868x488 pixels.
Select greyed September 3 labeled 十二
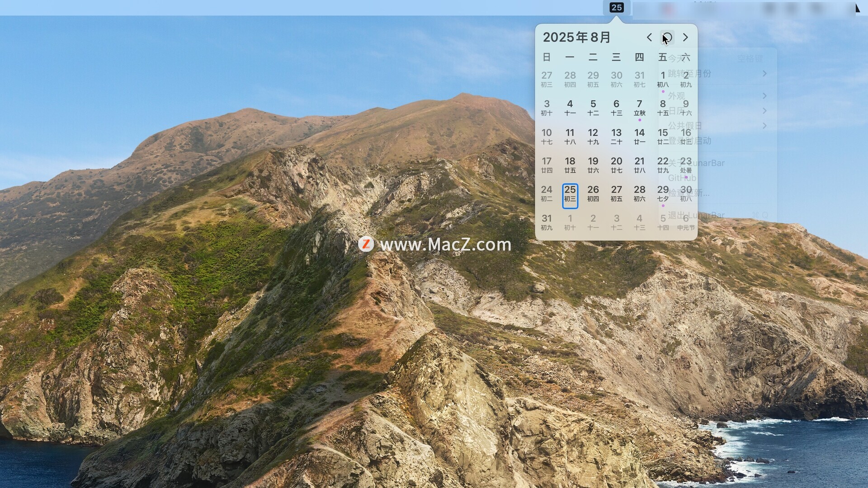point(616,223)
